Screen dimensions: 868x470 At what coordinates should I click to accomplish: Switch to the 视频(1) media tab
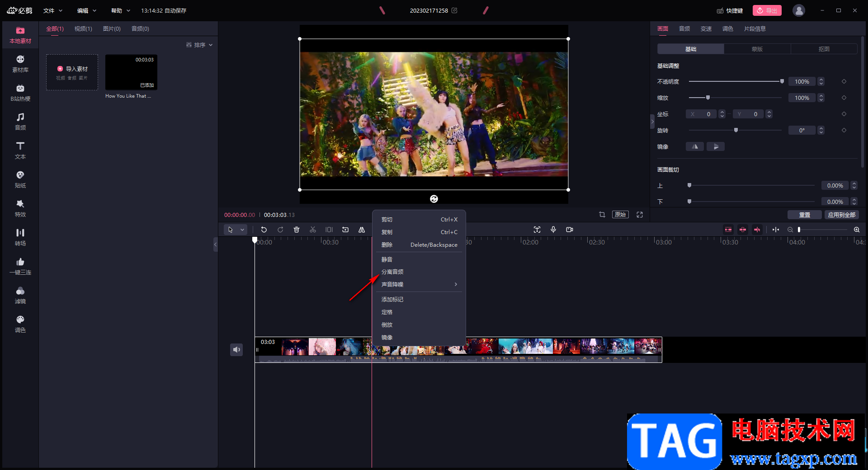point(83,28)
